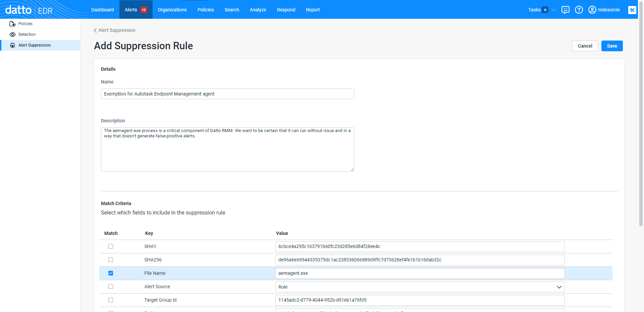The image size is (644, 312).
Task: Switch to the Analyze tab
Action: pos(258,10)
